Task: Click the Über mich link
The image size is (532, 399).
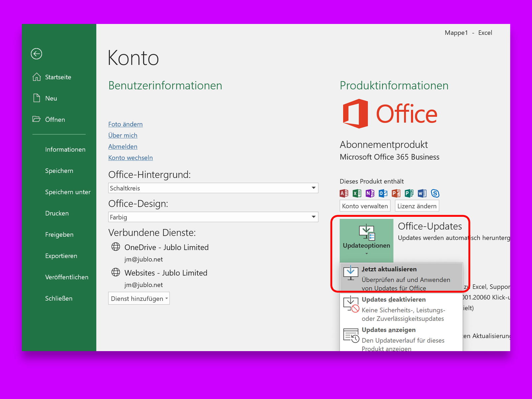Action: click(x=123, y=135)
